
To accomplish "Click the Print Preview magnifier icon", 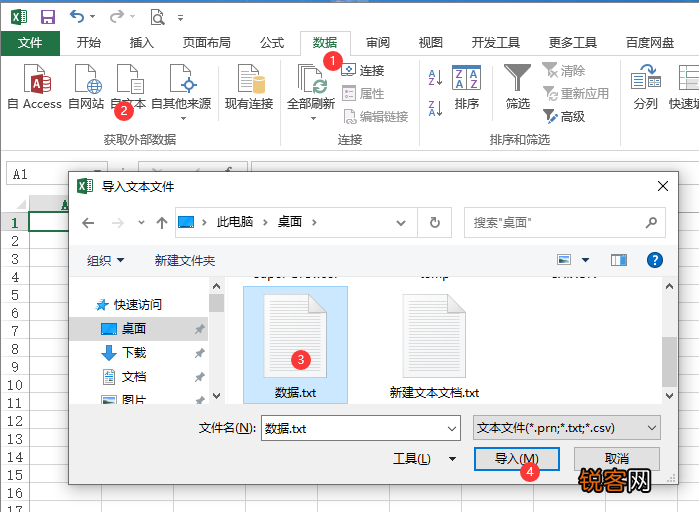I will pos(157,17).
